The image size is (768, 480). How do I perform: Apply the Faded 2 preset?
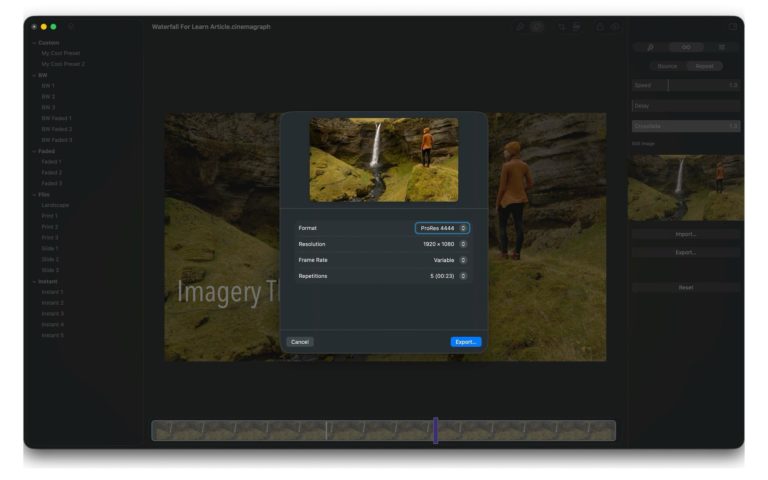[x=51, y=172]
